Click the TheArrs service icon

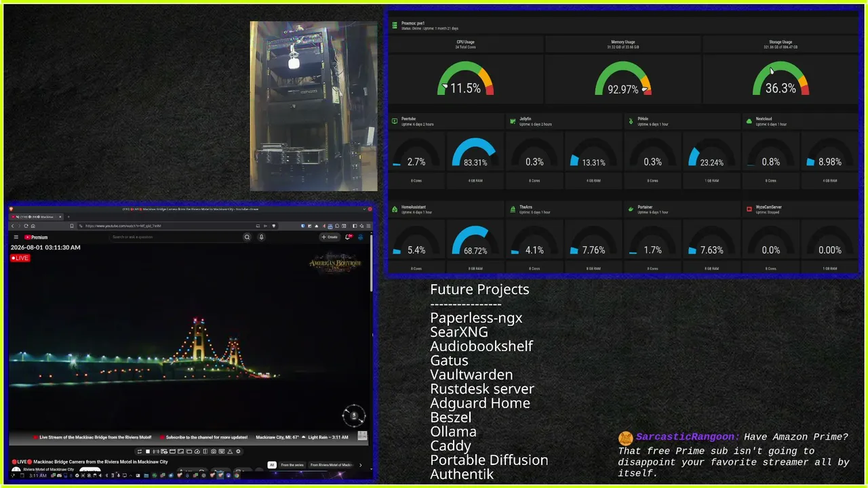[x=513, y=209]
